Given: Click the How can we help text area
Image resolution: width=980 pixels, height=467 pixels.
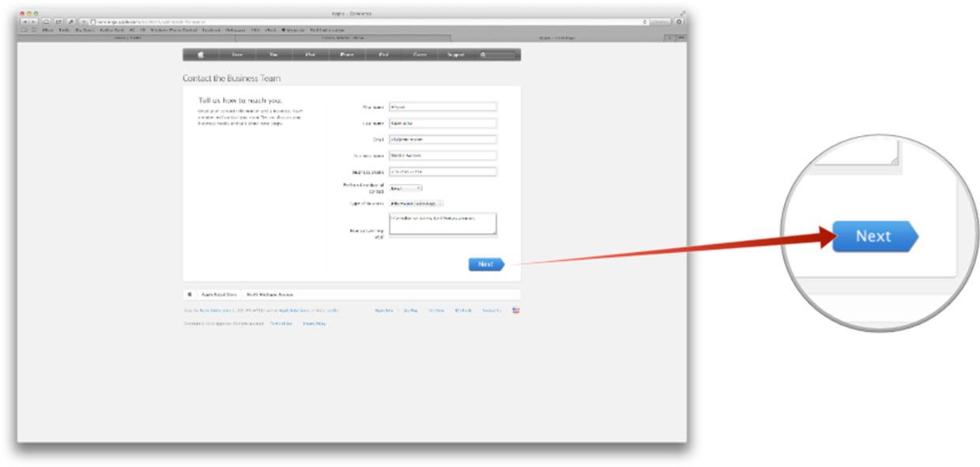Looking at the screenshot, I should (443, 223).
